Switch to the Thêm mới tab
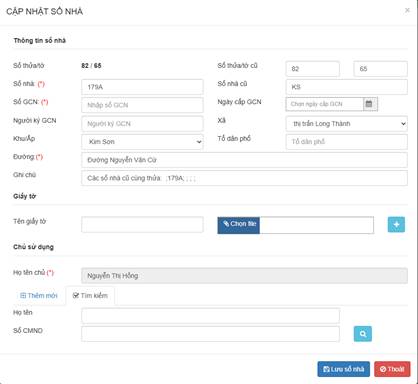Image resolution: width=418 pixels, height=384 pixels. [39, 296]
